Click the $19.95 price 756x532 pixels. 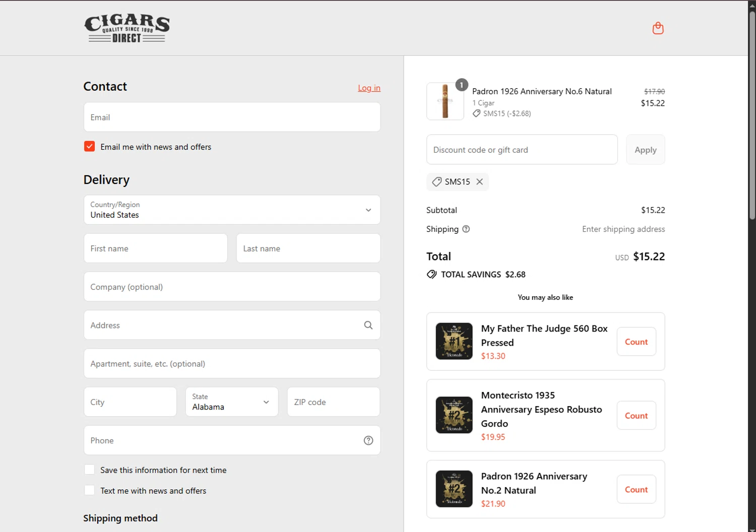[x=493, y=437]
